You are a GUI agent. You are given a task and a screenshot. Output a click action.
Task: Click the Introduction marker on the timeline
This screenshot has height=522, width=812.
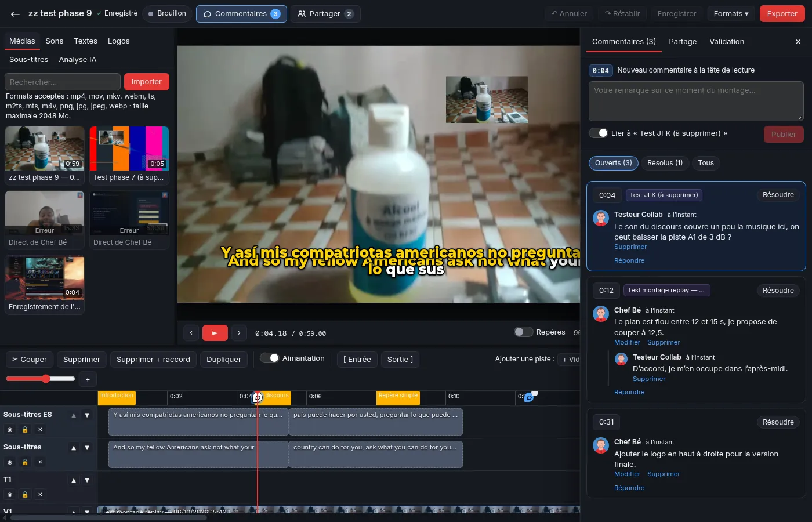click(117, 397)
